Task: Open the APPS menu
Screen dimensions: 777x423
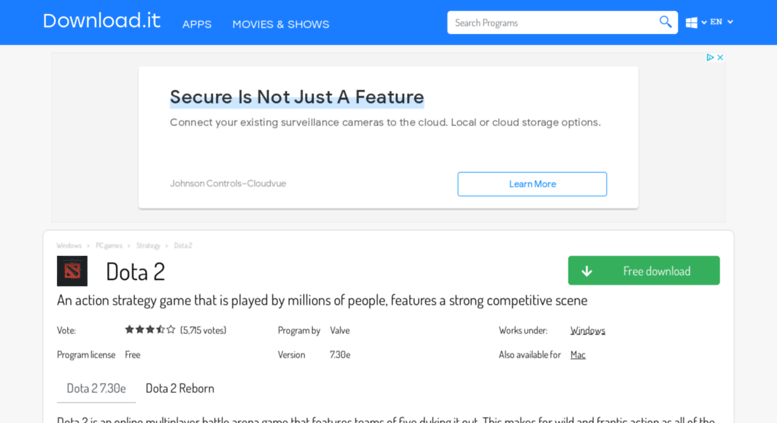Action: tap(197, 24)
